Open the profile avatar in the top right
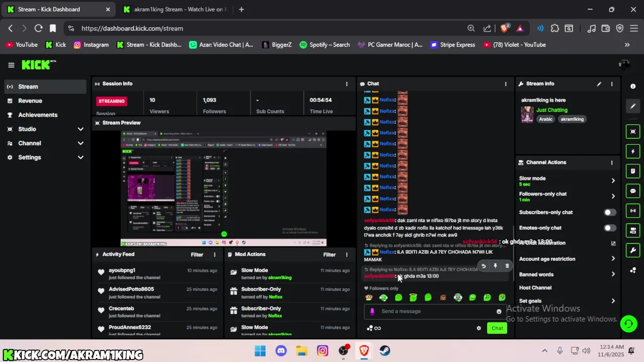This screenshot has height=362, width=644. coord(624,65)
